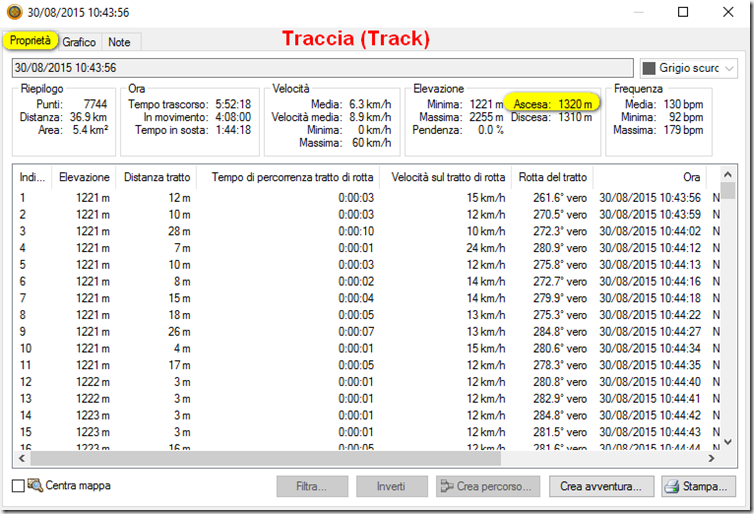The image size is (754, 514).
Task: Click the scroll down arrow of table
Action: tap(728, 442)
